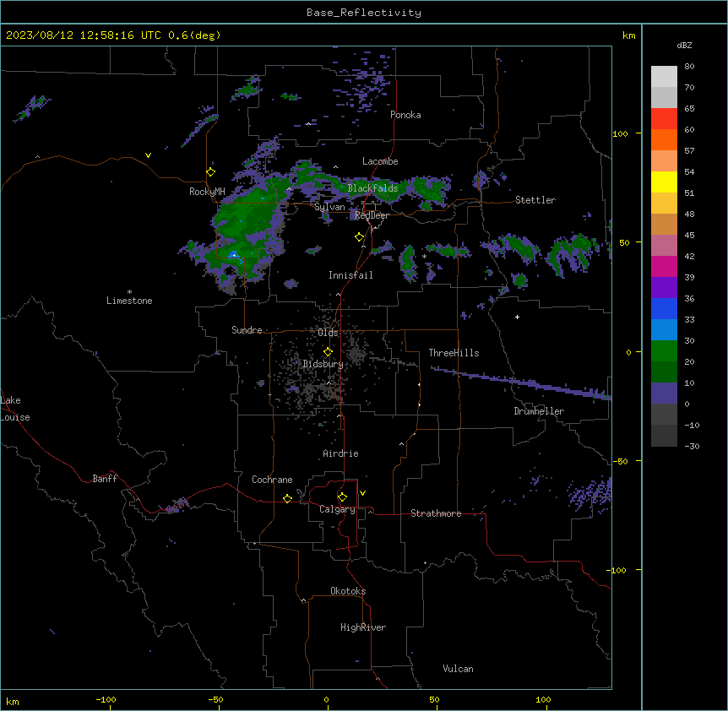Click the yellow diamond marker between Olds and Didsbury
Screen dimensions: 728x711
point(328,352)
